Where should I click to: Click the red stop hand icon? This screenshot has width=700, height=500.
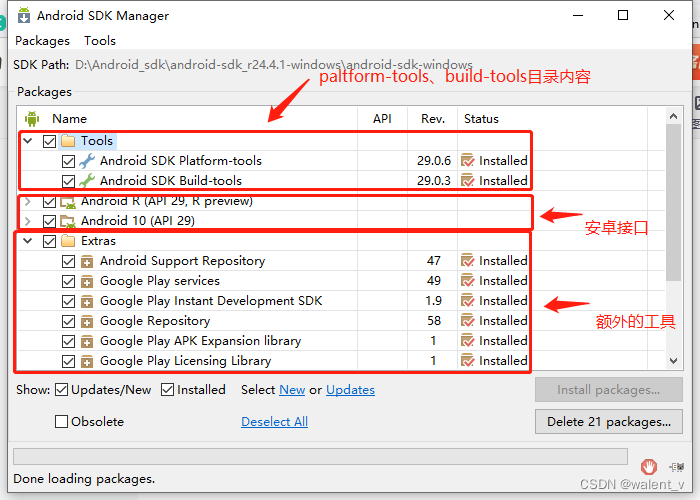tap(649, 467)
